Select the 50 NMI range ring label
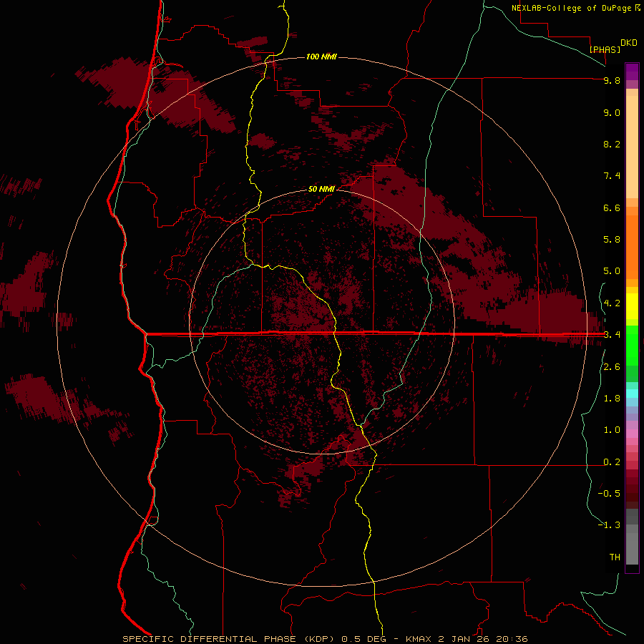644x644 pixels. pos(321,189)
